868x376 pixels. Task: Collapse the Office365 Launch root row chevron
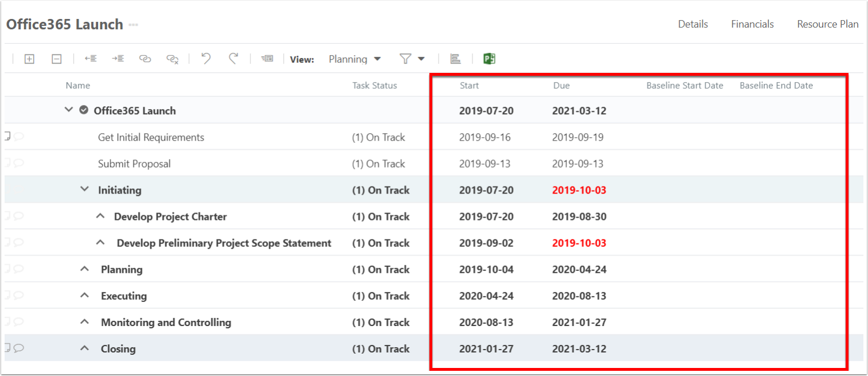[69, 110]
